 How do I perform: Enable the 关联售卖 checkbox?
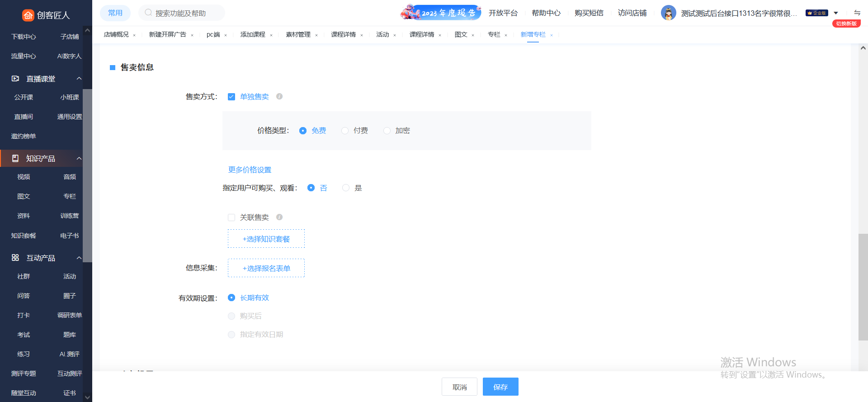pyautogui.click(x=231, y=218)
